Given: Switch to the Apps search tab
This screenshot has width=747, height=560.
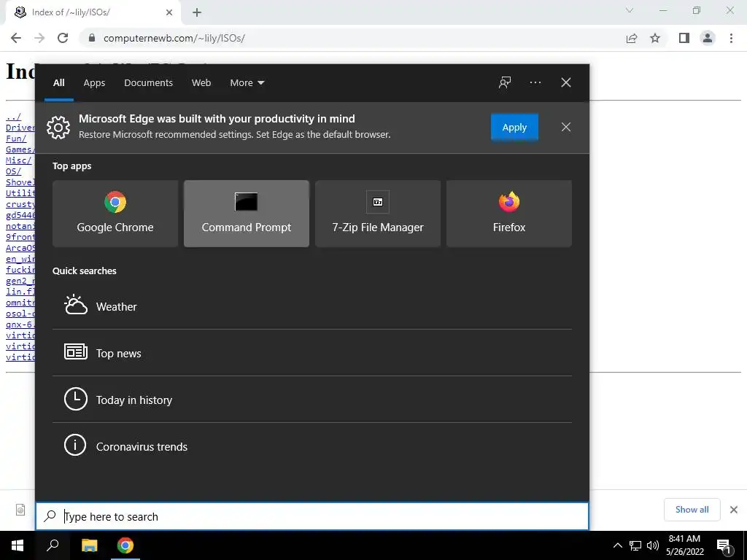Looking at the screenshot, I should point(94,83).
